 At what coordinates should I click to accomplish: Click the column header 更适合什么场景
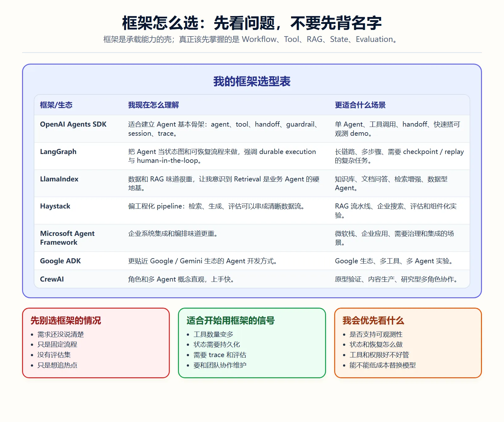[x=360, y=105]
